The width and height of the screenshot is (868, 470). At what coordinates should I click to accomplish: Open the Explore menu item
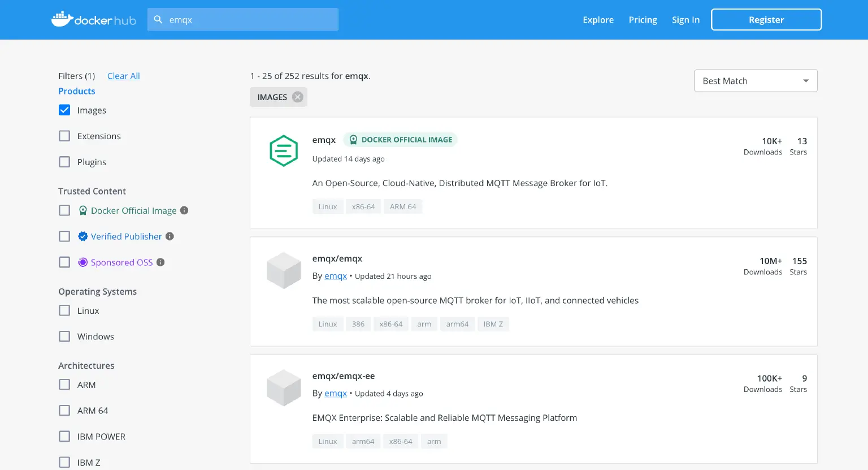click(x=598, y=19)
